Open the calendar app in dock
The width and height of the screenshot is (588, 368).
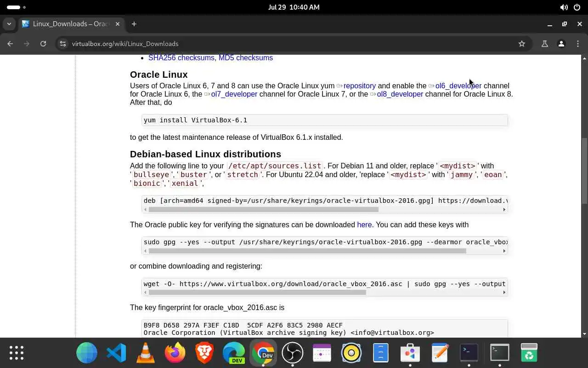click(322, 353)
